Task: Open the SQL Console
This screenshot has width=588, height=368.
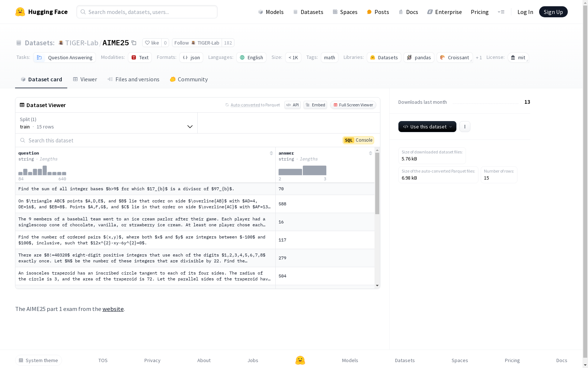Action: [358, 140]
